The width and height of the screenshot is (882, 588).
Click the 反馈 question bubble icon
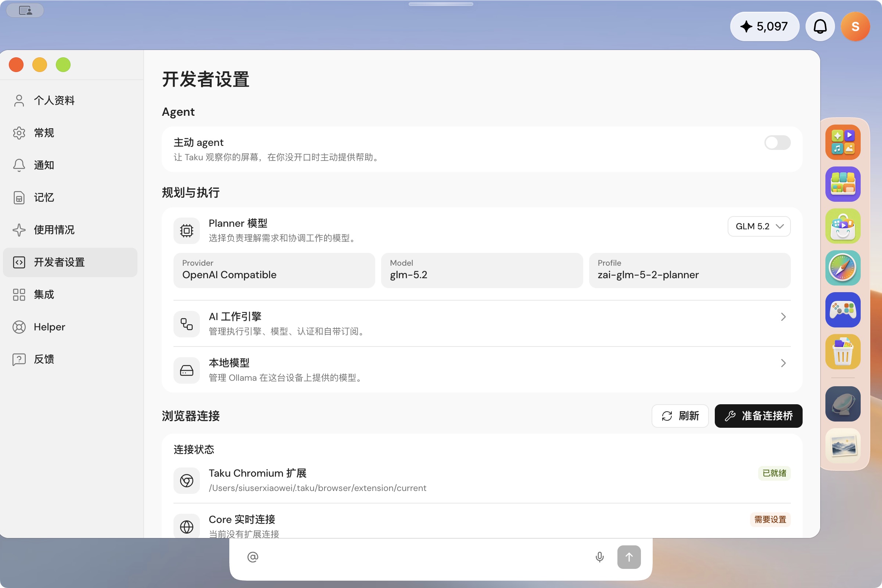19,359
